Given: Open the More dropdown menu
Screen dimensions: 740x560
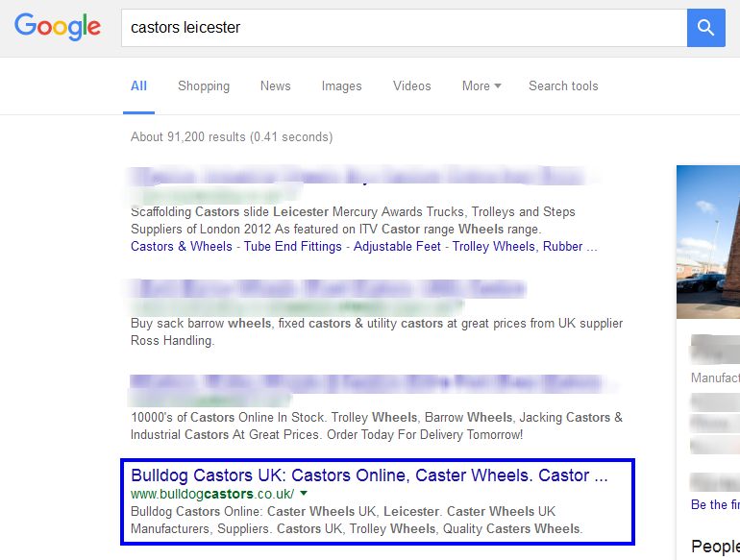Looking at the screenshot, I should coord(481,85).
